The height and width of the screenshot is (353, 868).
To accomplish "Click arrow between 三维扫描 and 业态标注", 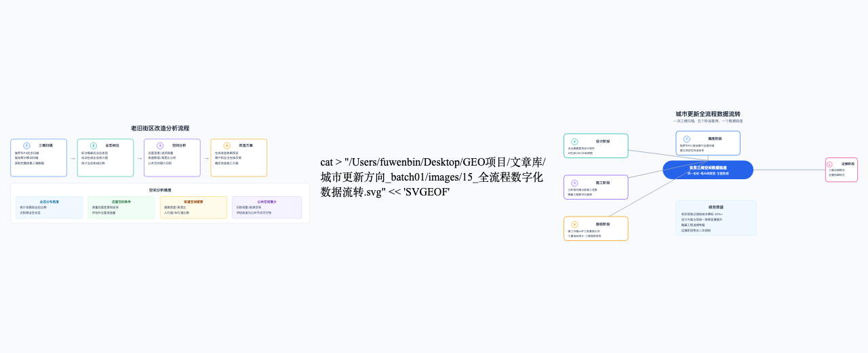I will 73,158.
